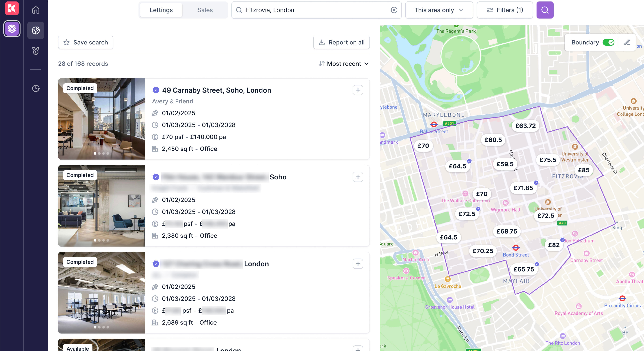The image size is (644, 351).
Task: Open the history clock icon
Action: [x=36, y=88]
